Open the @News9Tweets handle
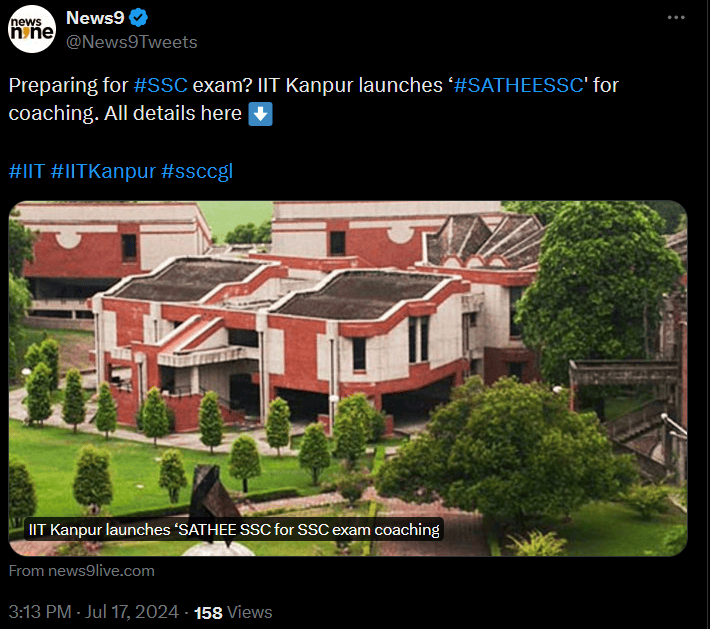The image size is (710, 629). pos(132,42)
